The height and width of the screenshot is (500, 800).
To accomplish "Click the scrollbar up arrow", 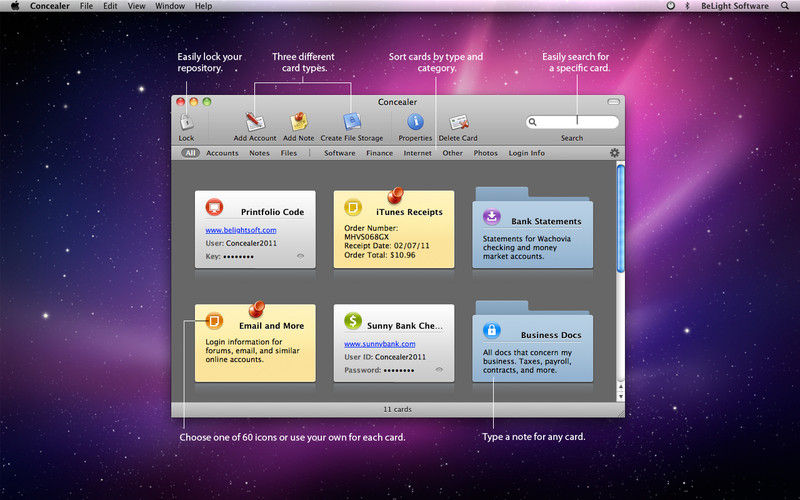I will coord(621,387).
